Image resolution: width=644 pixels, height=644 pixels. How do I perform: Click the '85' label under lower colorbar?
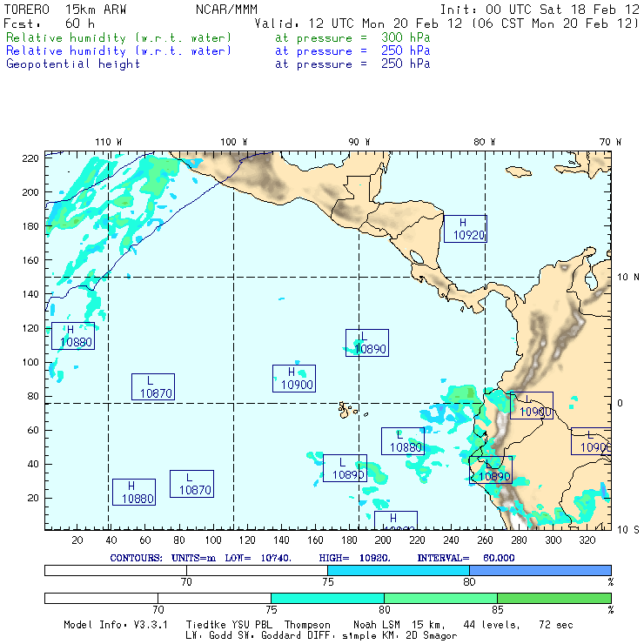coord(498,610)
